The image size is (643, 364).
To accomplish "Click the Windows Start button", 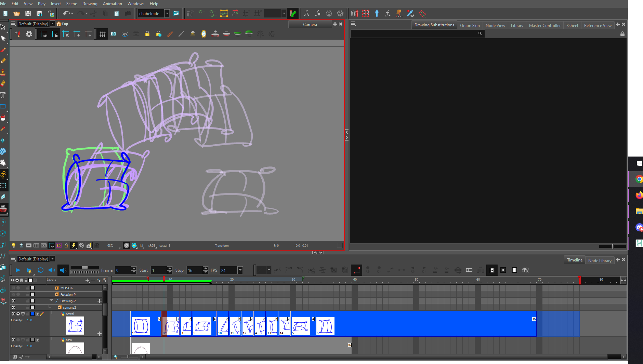I will [x=639, y=163].
